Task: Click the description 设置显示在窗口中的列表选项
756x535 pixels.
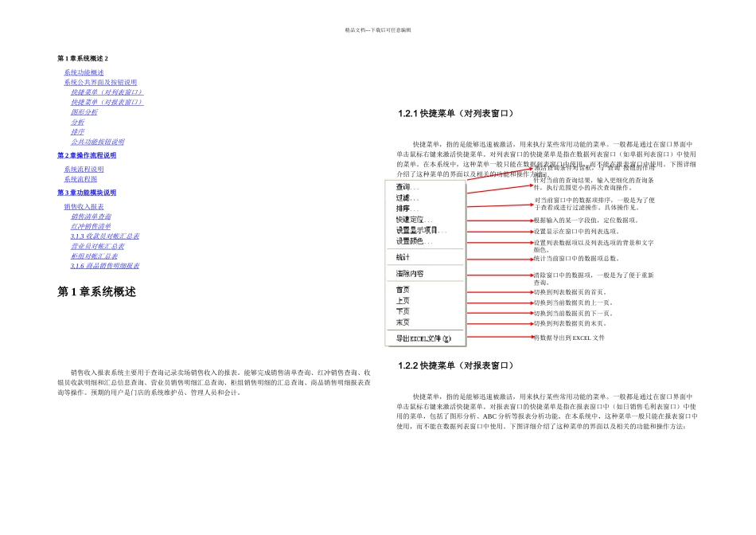Action: click(x=576, y=232)
